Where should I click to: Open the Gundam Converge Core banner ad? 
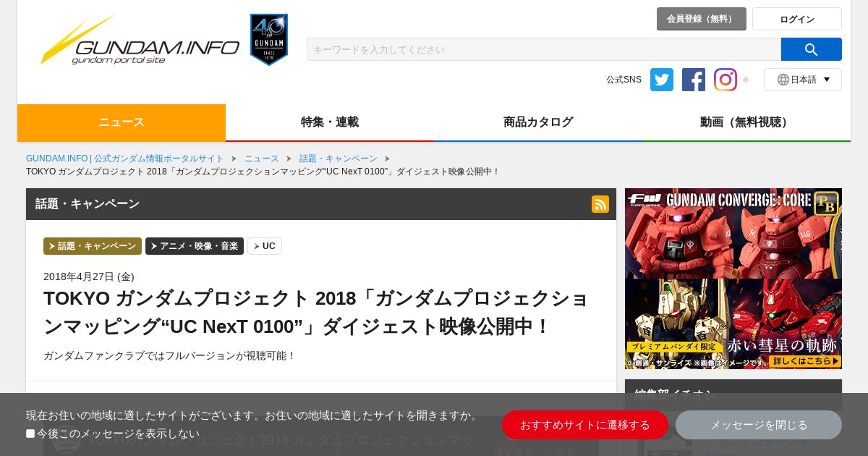coord(733,279)
